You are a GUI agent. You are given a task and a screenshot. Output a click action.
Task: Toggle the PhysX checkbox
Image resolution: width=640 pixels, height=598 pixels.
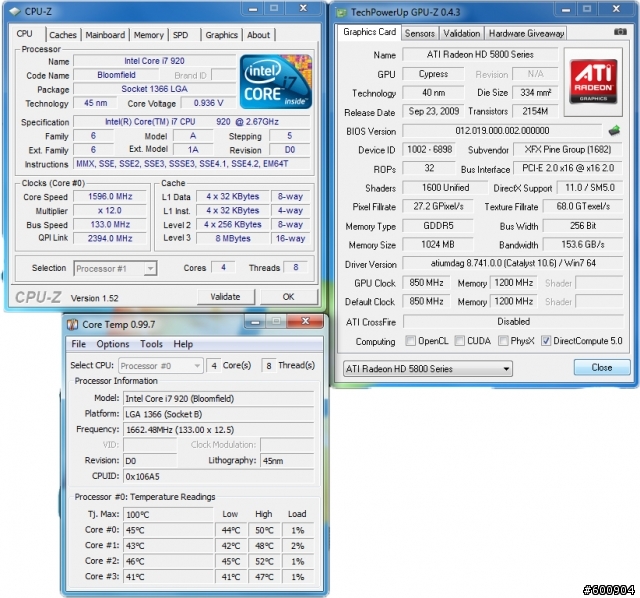click(503, 340)
